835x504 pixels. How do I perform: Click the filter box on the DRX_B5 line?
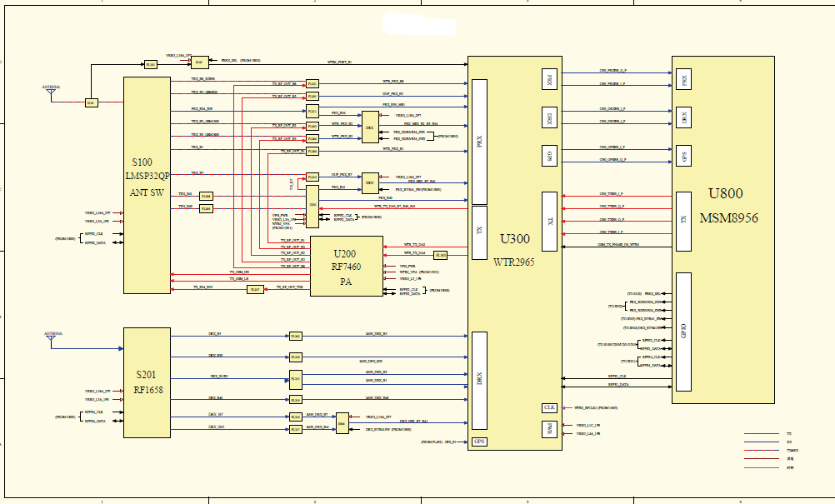click(296, 337)
